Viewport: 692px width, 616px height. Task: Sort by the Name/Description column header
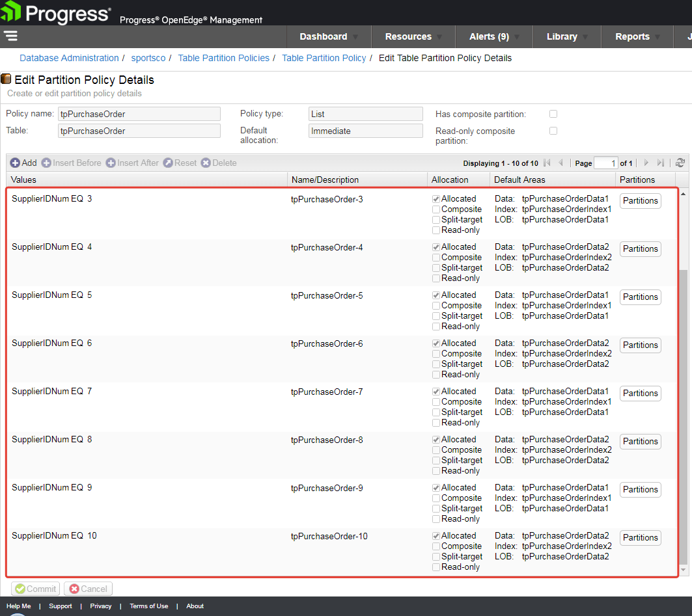(x=357, y=180)
